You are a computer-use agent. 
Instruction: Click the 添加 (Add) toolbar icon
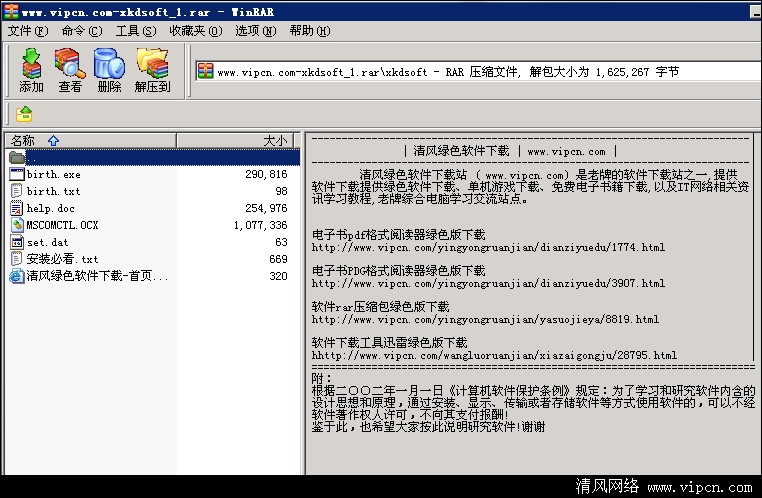coord(32,69)
